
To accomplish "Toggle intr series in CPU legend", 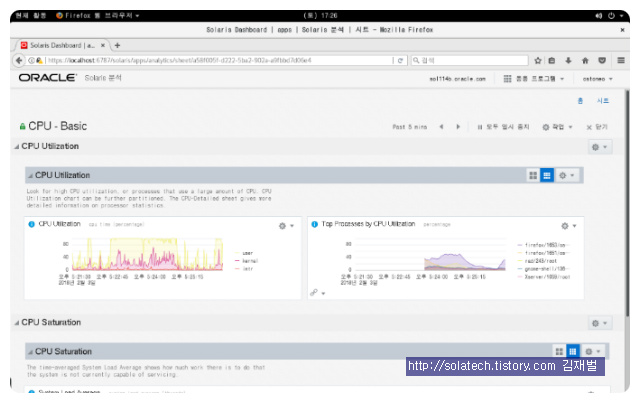I will [x=244, y=269].
